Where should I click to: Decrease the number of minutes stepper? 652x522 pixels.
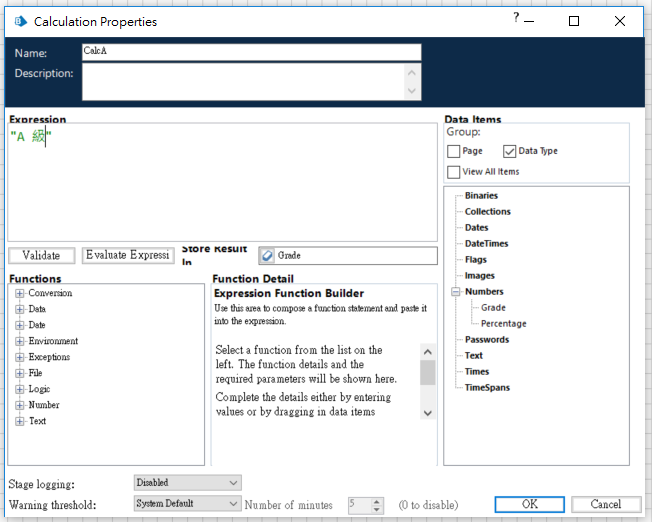click(376, 509)
